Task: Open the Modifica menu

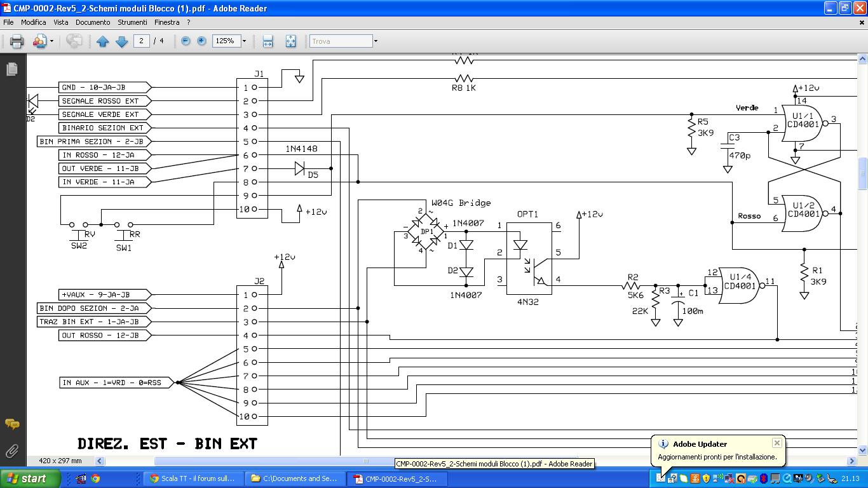Action: (33, 22)
